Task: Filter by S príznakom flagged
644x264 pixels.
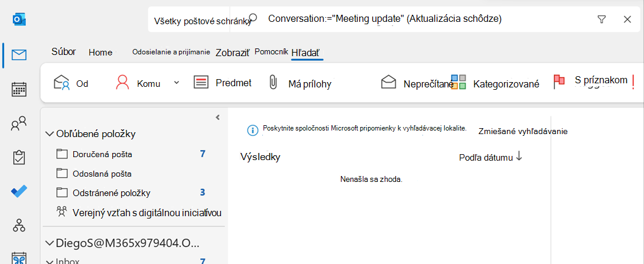Action: [590, 82]
